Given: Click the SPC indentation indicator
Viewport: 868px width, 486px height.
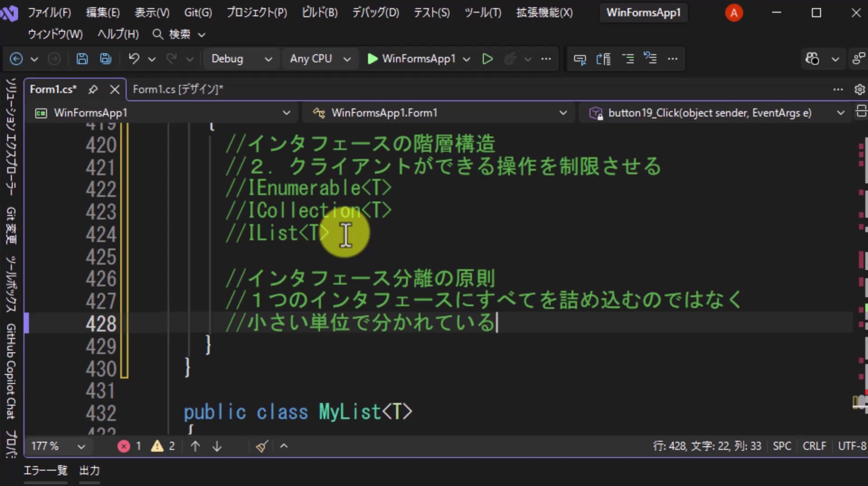Looking at the screenshot, I should (x=782, y=446).
